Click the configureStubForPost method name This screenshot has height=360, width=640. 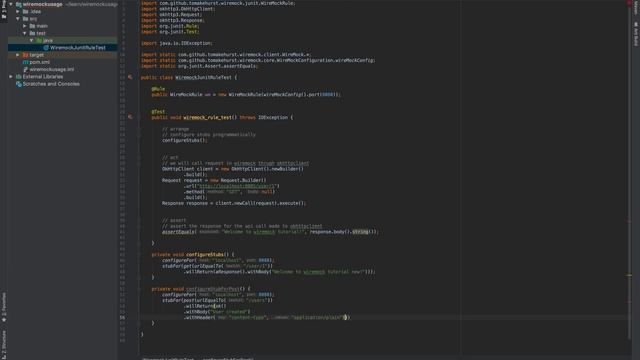(212, 289)
